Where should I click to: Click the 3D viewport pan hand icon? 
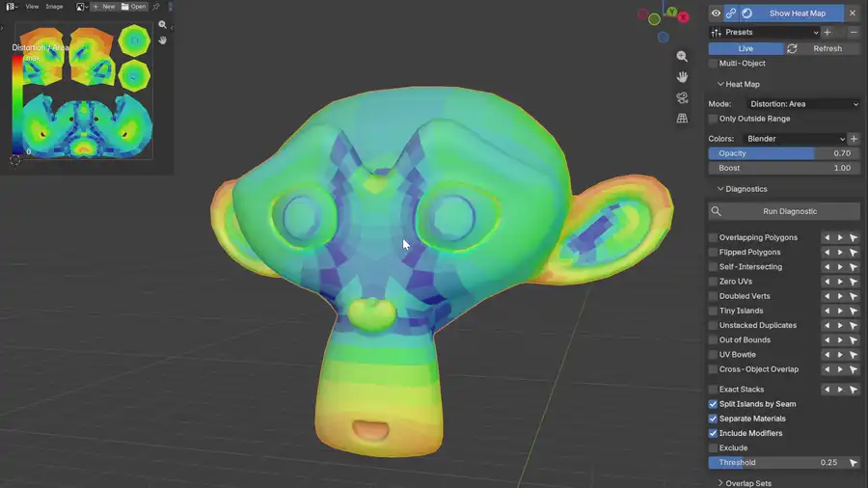(682, 77)
